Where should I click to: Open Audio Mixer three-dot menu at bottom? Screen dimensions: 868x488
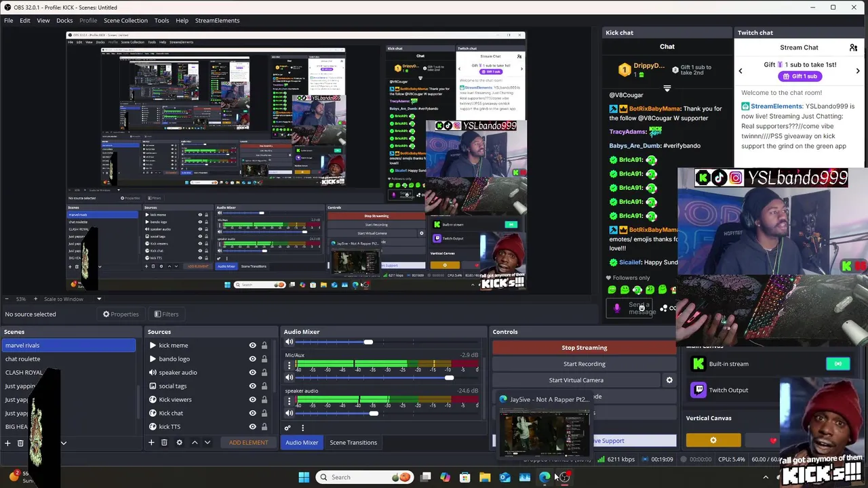[302, 428]
